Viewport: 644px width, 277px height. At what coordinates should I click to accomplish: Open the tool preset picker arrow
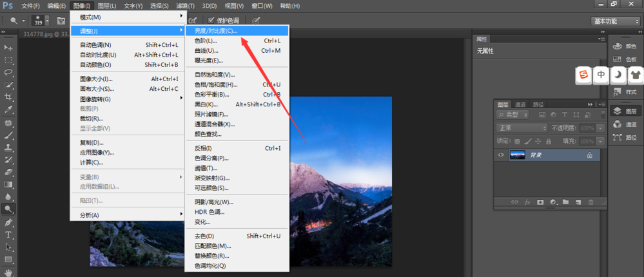pos(23,21)
